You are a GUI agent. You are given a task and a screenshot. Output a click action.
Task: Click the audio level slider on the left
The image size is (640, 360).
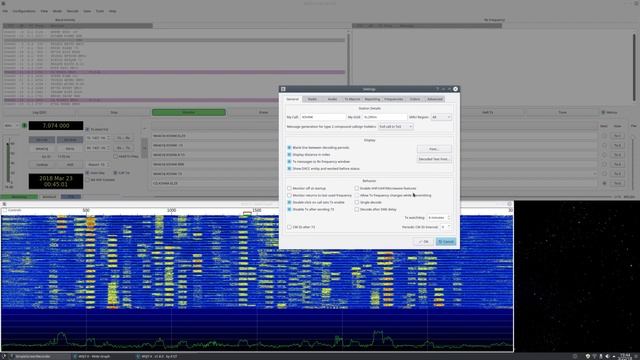[8, 162]
